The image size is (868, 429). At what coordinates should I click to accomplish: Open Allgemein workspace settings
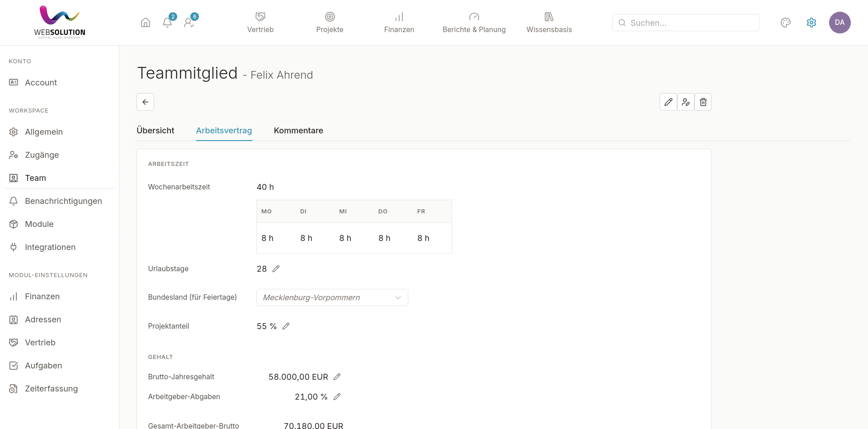59,132
